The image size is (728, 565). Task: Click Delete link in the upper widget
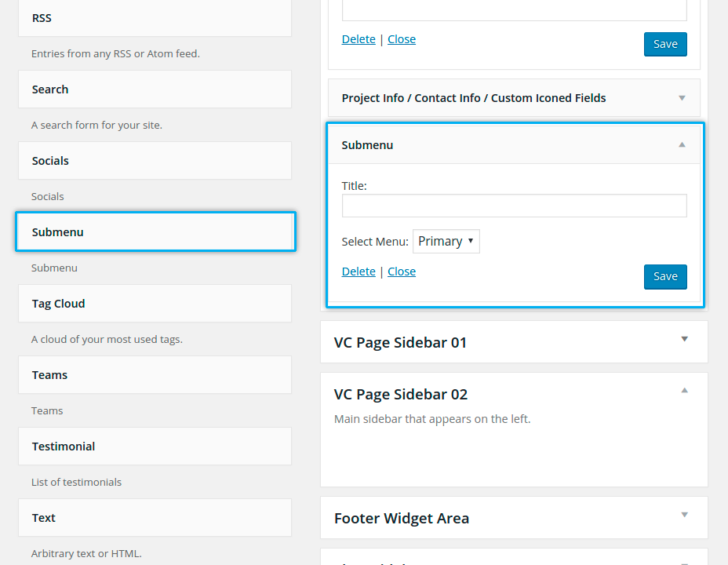(359, 39)
